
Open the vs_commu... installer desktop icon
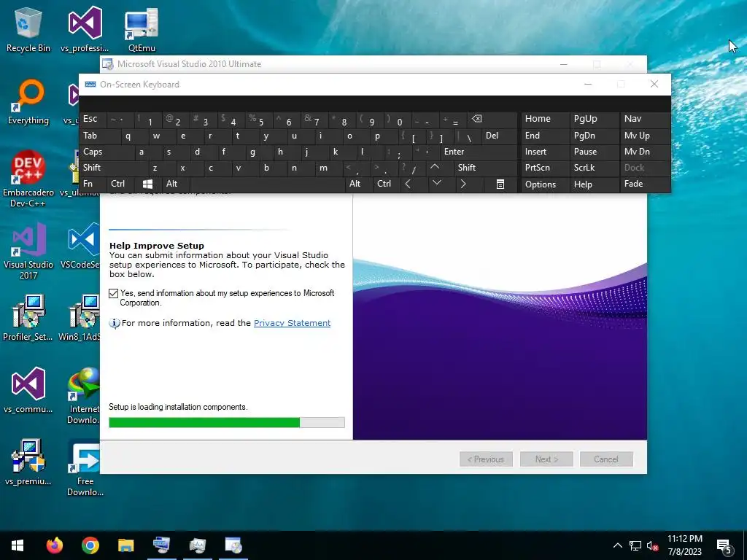(x=28, y=391)
